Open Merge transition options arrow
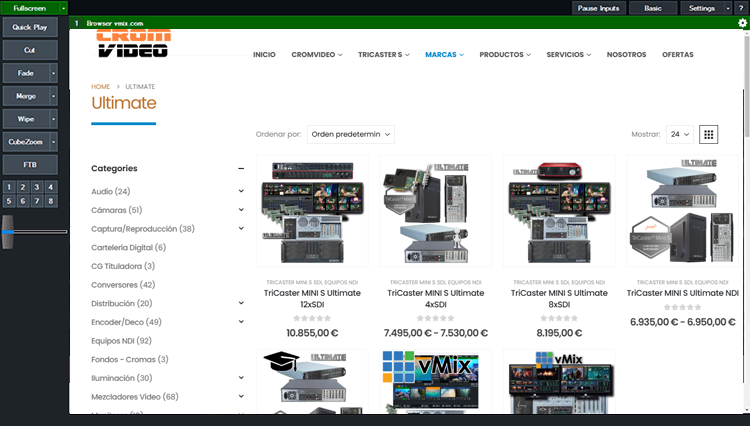This screenshot has width=750, height=426. [x=53, y=96]
